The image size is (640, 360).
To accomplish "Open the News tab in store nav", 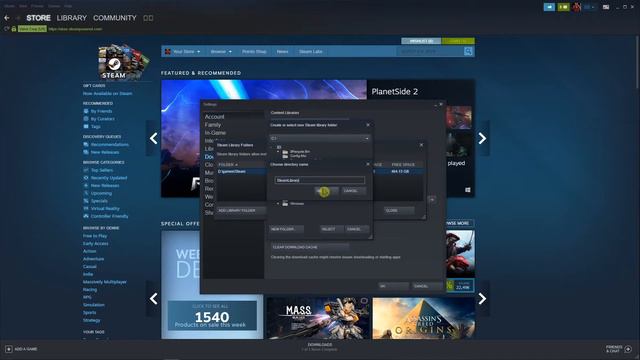I will tap(282, 51).
